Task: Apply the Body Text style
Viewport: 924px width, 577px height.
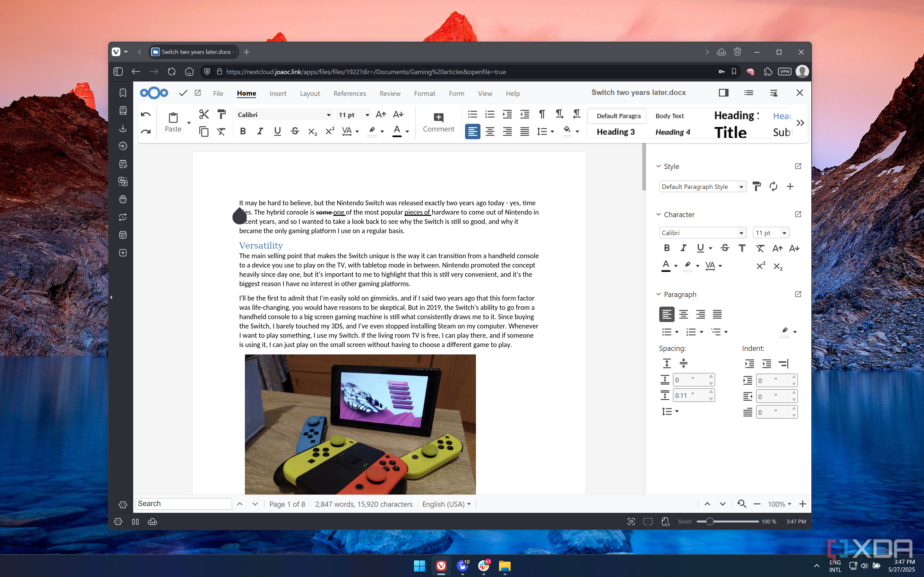Action: (669, 116)
